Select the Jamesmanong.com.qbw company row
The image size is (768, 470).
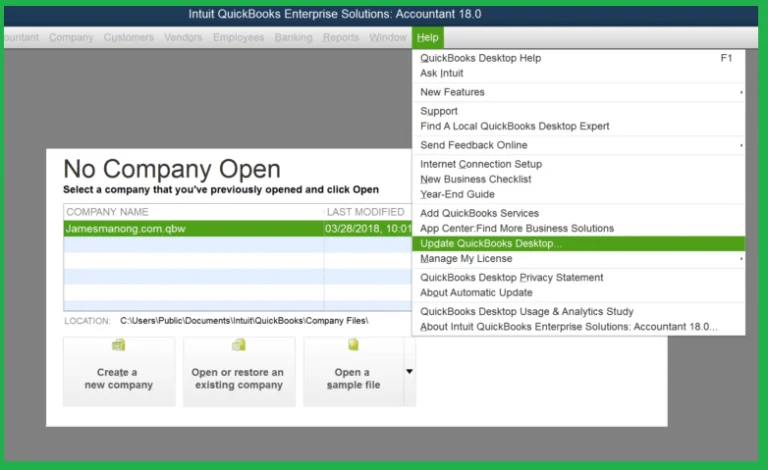point(238,229)
